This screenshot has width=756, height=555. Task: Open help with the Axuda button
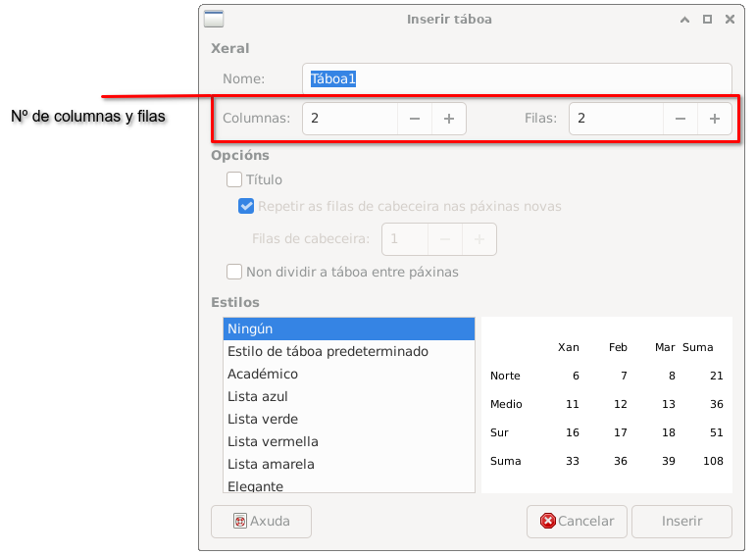click(261, 522)
